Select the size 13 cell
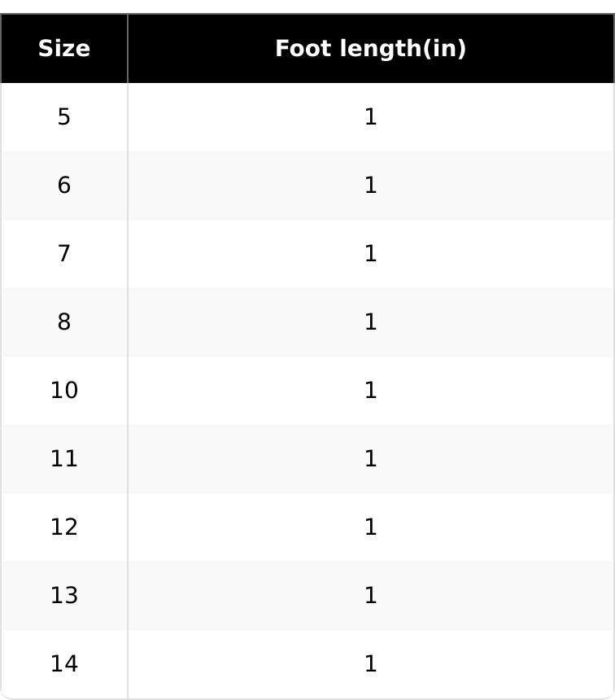 (64, 596)
